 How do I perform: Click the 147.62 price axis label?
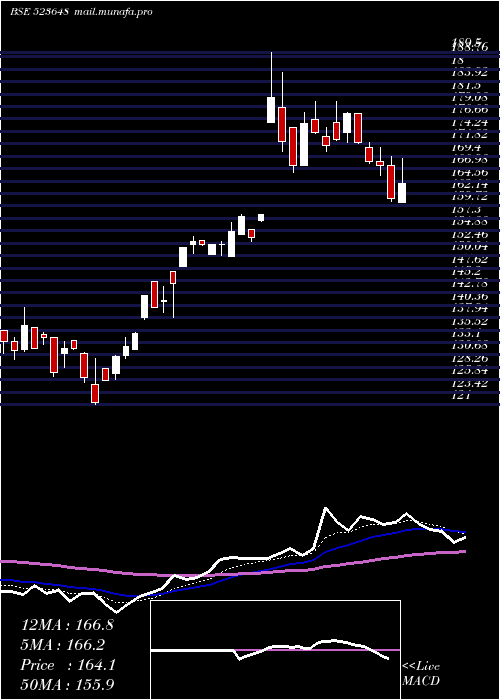pyautogui.click(x=470, y=259)
